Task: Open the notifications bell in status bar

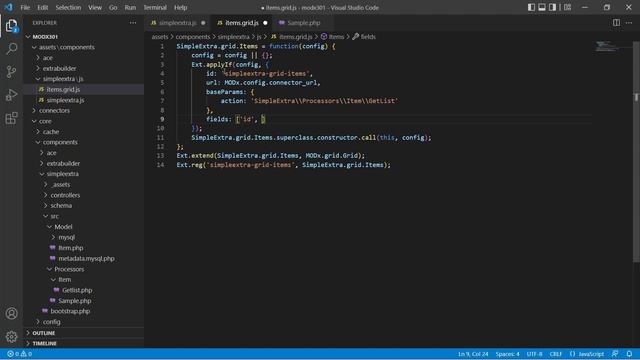Action: pyautogui.click(x=629, y=354)
